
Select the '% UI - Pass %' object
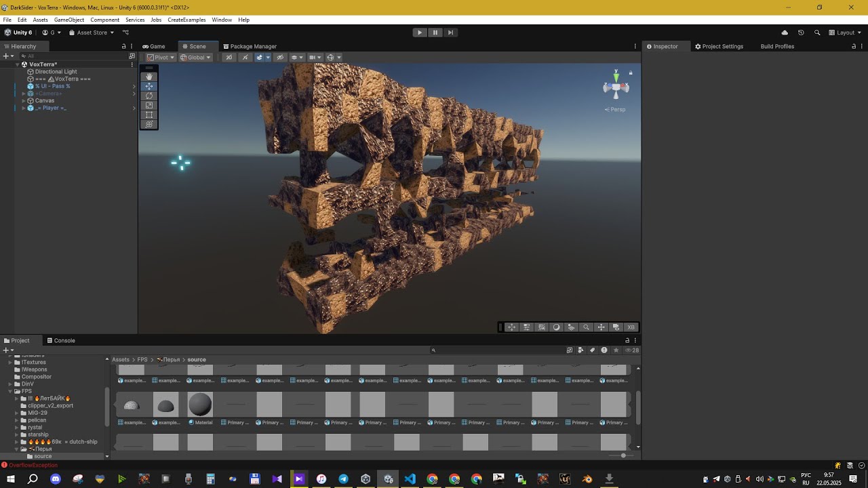point(52,86)
